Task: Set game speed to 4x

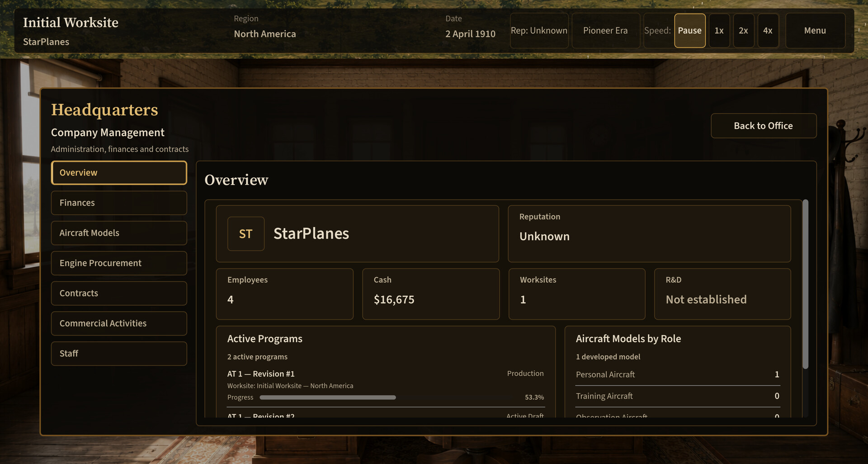Action: (x=768, y=30)
